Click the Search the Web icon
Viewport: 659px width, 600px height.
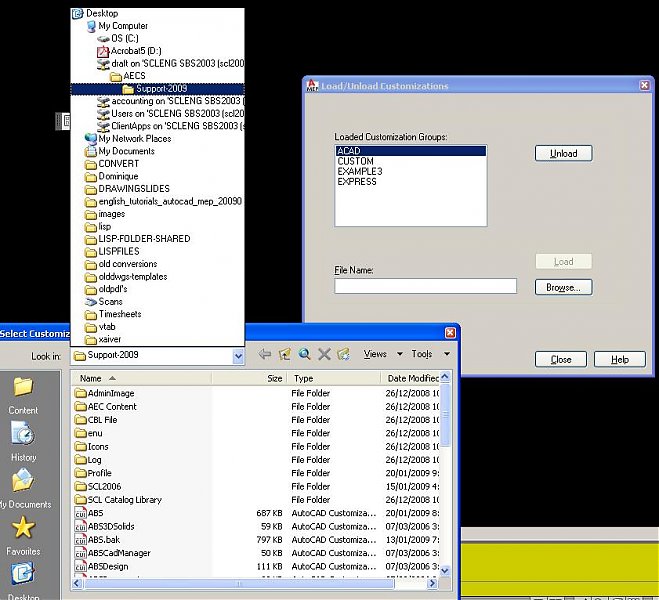304,354
